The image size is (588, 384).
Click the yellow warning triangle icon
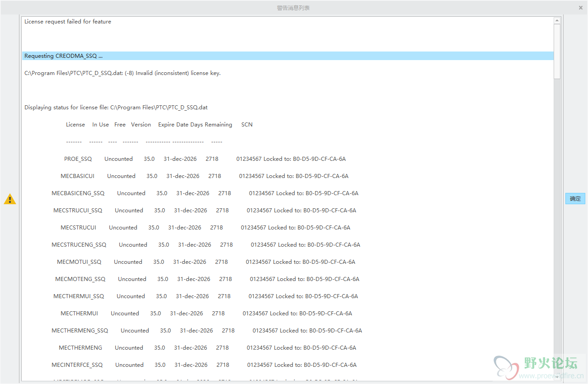[x=10, y=199]
